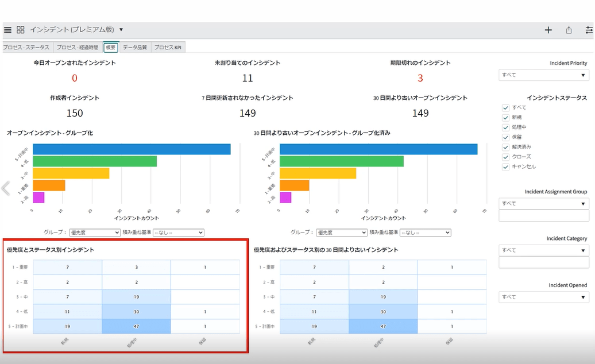Disable the 解決済み status checkbox

(505, 147)
